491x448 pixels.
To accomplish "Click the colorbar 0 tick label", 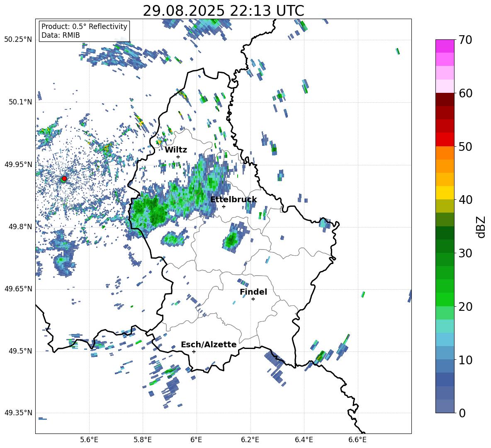I will click(462, 413).
